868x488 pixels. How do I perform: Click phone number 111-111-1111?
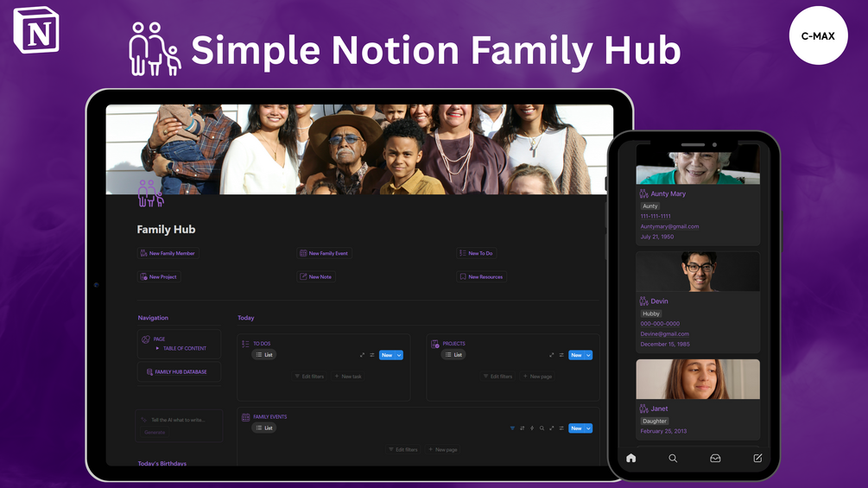(656, 216)
